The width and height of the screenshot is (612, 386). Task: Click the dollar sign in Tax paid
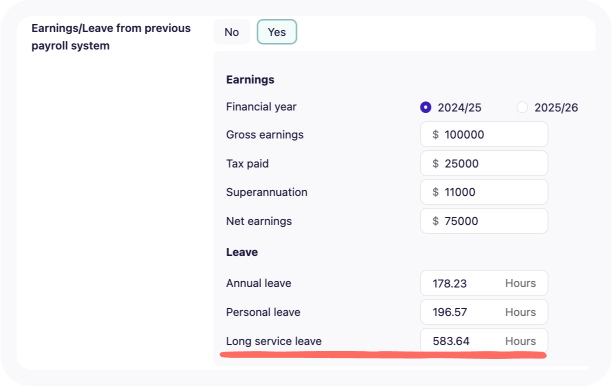pyautogui.click(x=436, y=164)
